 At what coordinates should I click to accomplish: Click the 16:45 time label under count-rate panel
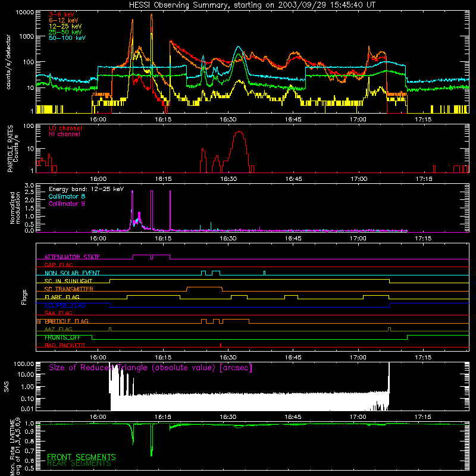pos(293,120)
